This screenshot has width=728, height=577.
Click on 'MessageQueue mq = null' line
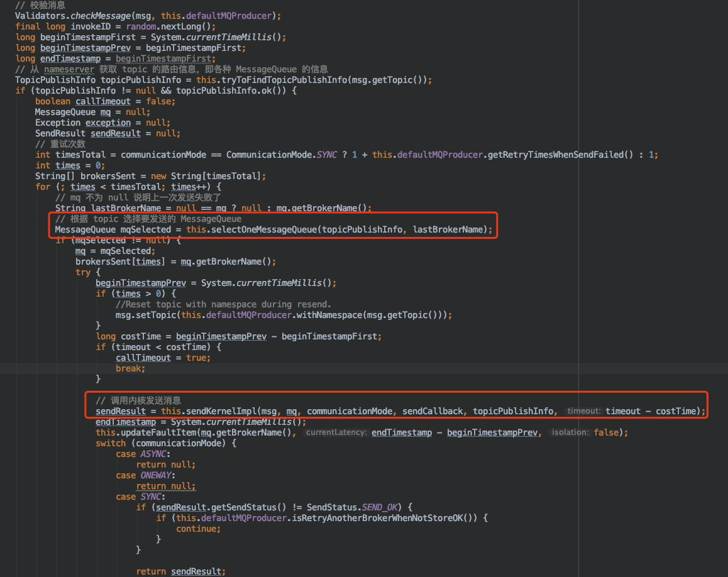coord(92,112)
